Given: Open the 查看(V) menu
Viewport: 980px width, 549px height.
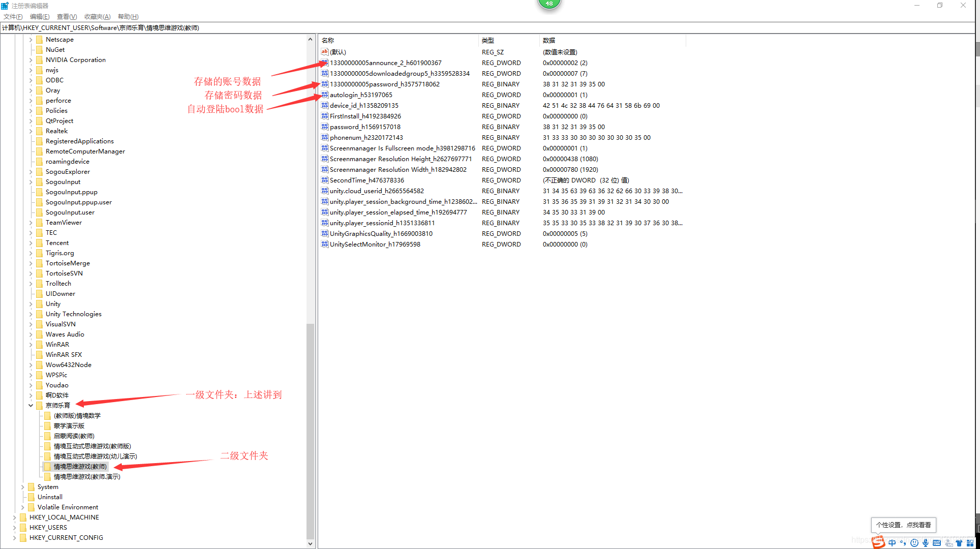Looking at the screenshot, I should (67, 17).
